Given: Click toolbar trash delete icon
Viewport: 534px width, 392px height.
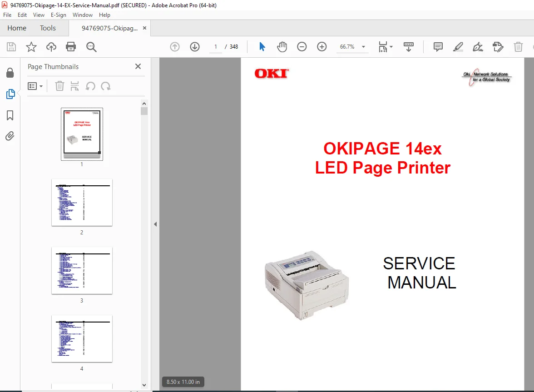Looking at the screenshot, I should [518, 47].
